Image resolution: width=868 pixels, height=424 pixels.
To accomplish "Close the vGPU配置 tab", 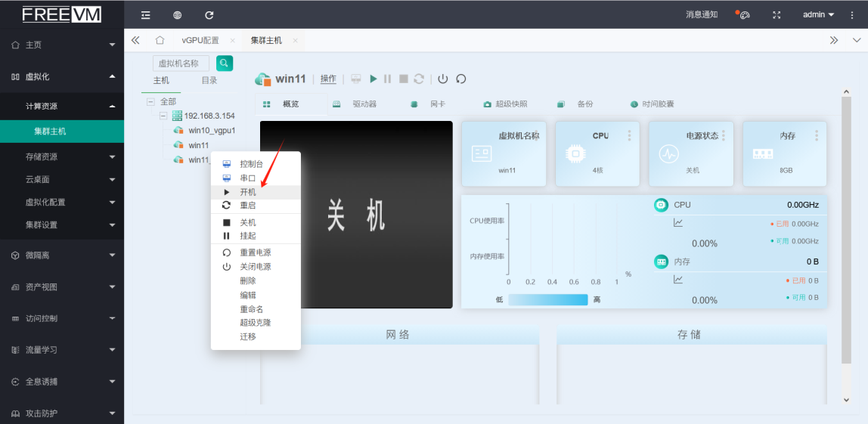I will pos(233,40).
